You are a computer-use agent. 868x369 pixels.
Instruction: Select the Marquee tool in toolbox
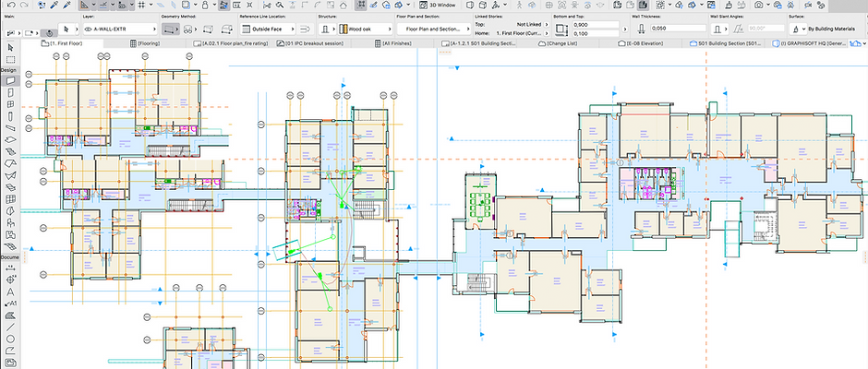10,58
